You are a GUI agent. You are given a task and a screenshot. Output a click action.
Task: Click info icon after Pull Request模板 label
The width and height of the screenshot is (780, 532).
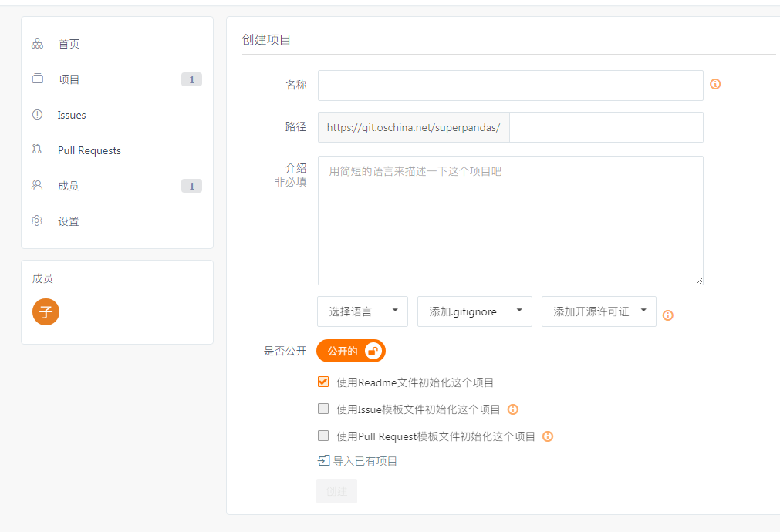(548, 436)
